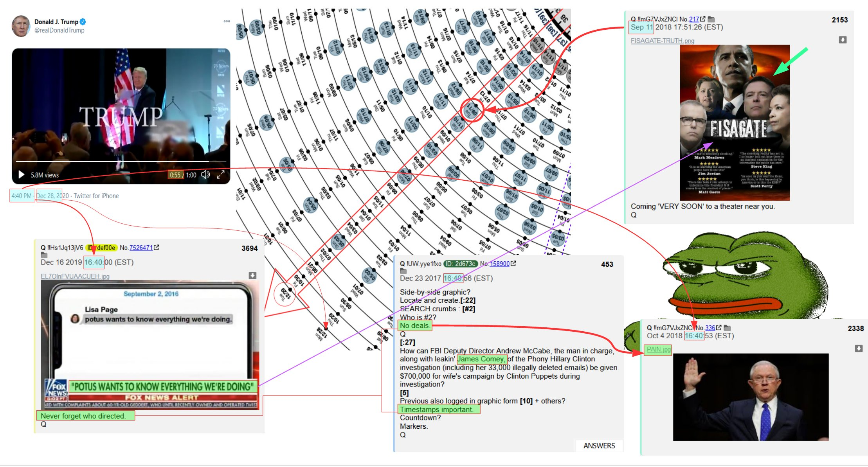Click the Trump profile avatar
The image size is (868, 467).
(21, 26)
